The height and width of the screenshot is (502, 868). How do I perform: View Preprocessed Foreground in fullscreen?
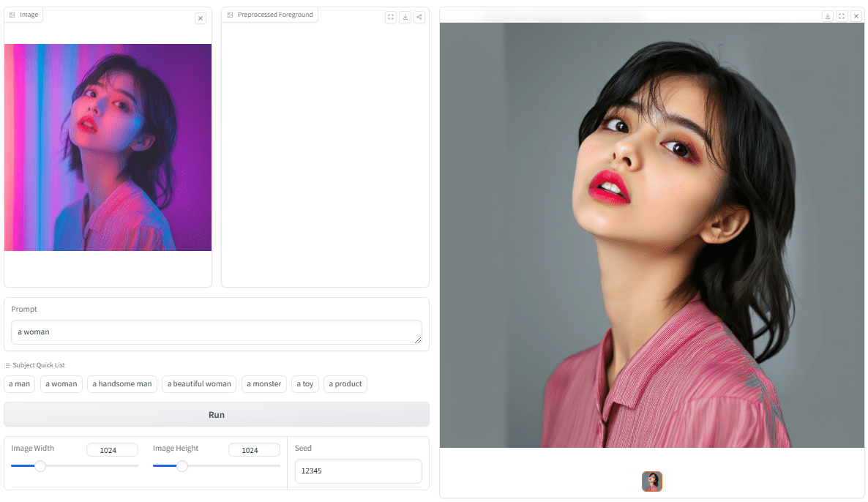[x=391, y=17]
